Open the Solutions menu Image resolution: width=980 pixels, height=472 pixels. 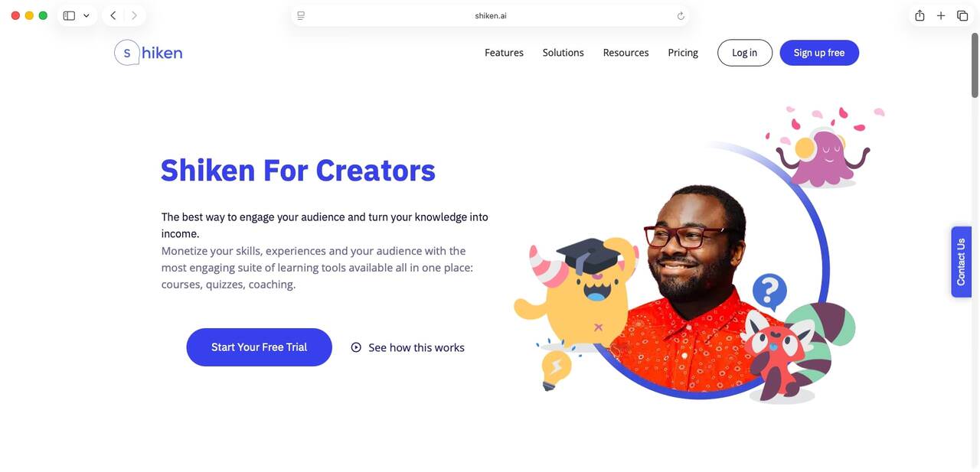[563, 53]
